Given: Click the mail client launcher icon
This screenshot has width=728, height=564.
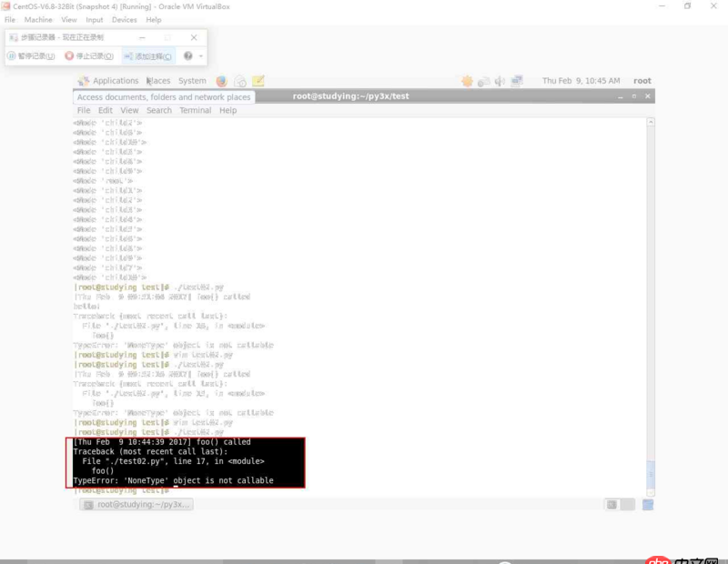Looking at the screenshot, I should (240, 81).
